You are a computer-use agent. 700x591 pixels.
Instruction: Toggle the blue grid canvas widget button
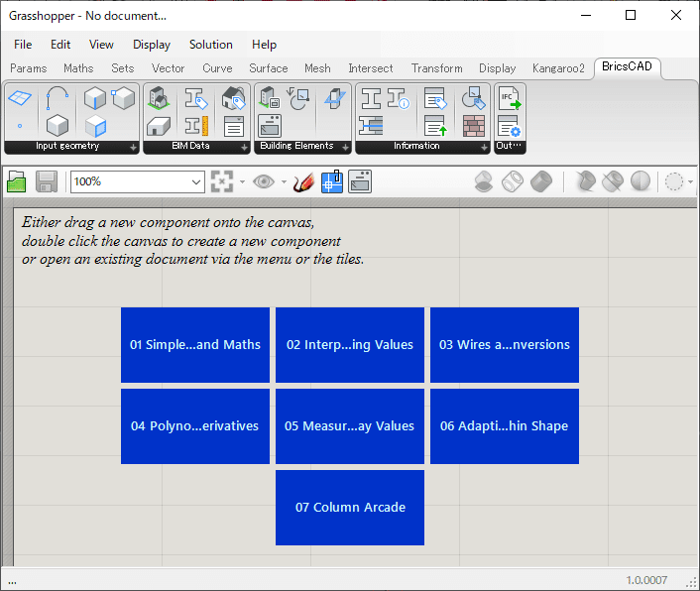click(332, 181)
